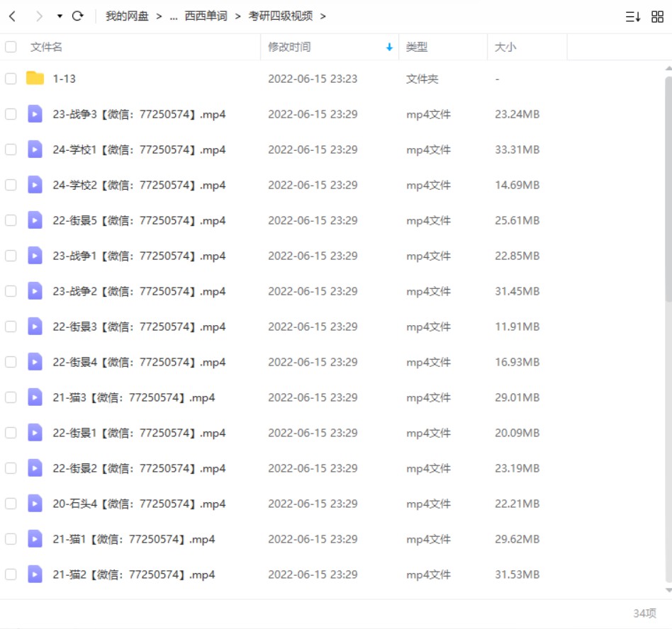This screenshot has width=672, height=629.
Task: Click video icon of 22-街景4
Action: pyautogui.click(x=35, y=362)
